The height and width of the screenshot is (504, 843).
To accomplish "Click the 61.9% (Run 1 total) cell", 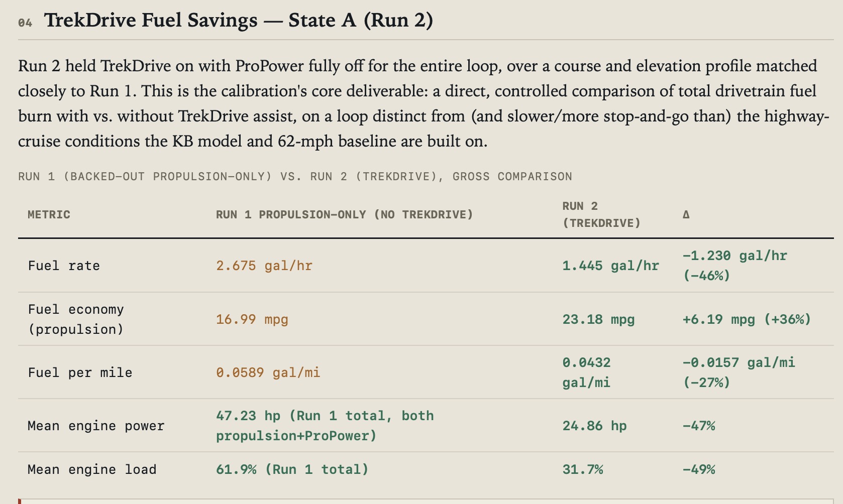I will tap(292, 469).
